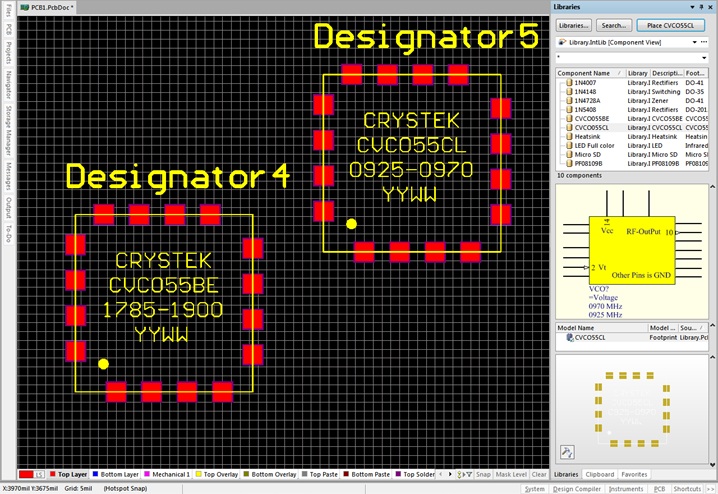Click the Heatsink component icon
Viewport: 718px width, 494px height.
click(x=569, y=136)
